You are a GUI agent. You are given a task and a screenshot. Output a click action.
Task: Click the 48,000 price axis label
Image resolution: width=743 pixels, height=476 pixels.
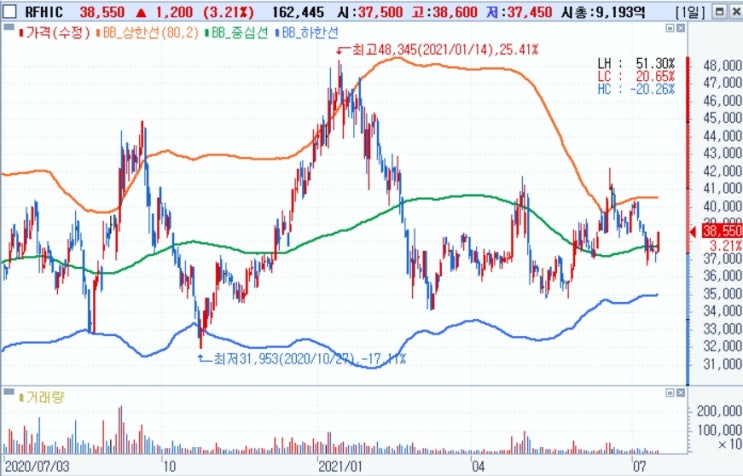722,65
